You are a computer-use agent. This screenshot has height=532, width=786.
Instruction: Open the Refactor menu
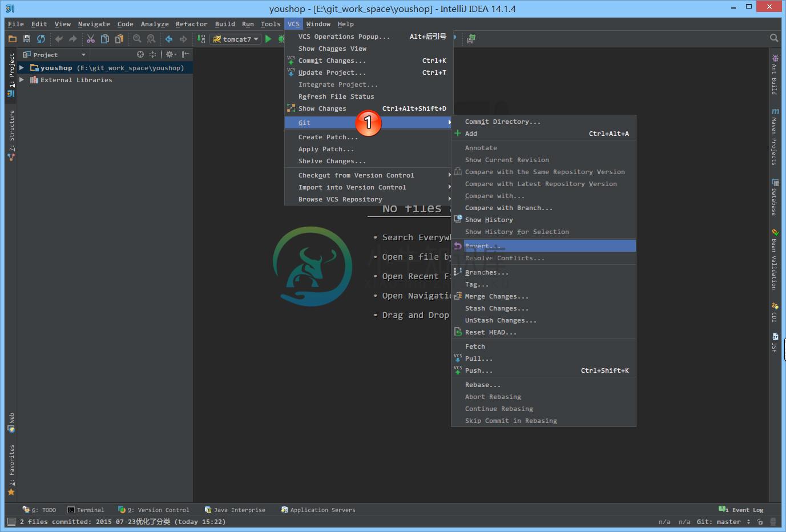coord(192,24)
